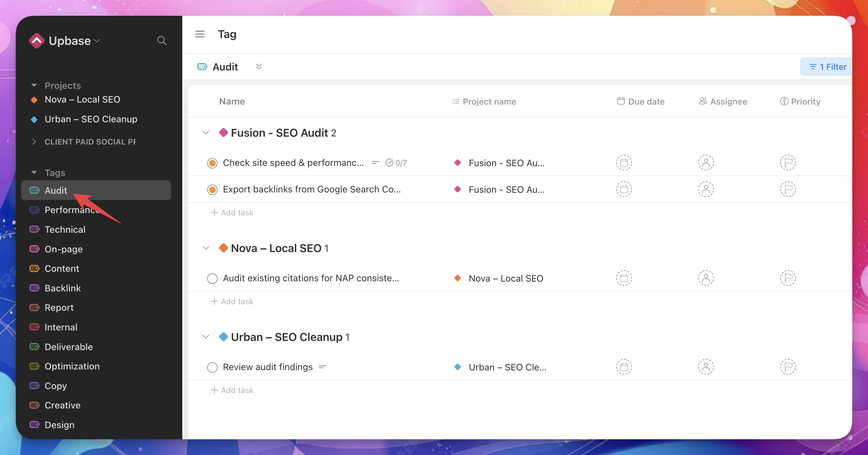Click Add task under Nova – Local SEO
Viewport: 868px width, 455px height.
tap(232, 301)
